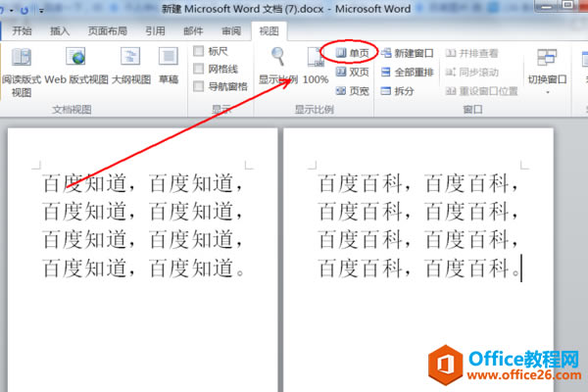The width and height of the screenshot is (588, 392).
Task: Open the 审阅 ribbon tab
Action: [x=231, y=30]
